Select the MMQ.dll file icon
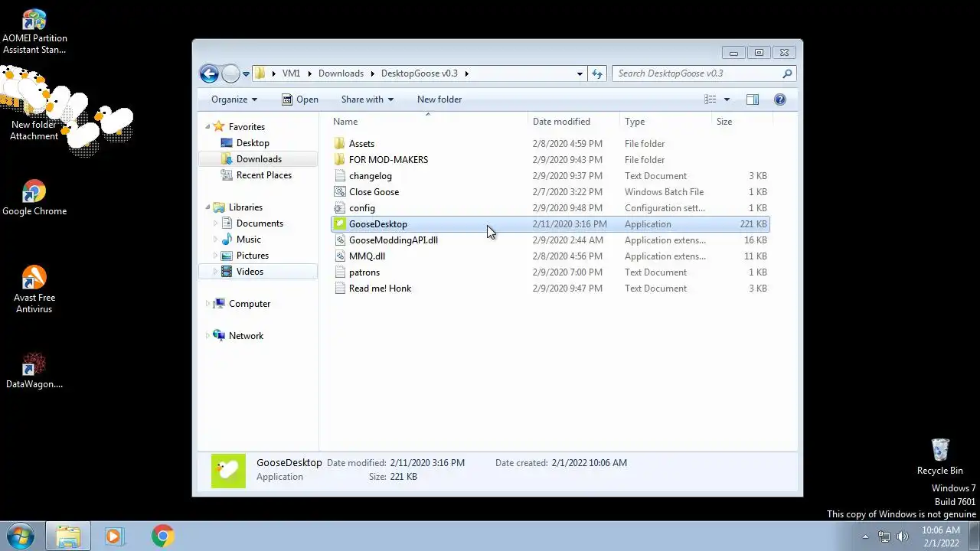980x551 pixels. 340,256
